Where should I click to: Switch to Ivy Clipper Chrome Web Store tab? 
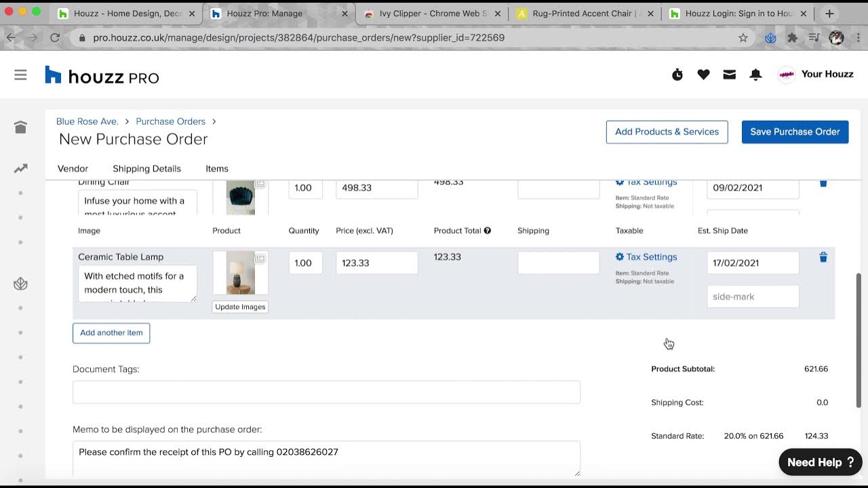(432, 14)
